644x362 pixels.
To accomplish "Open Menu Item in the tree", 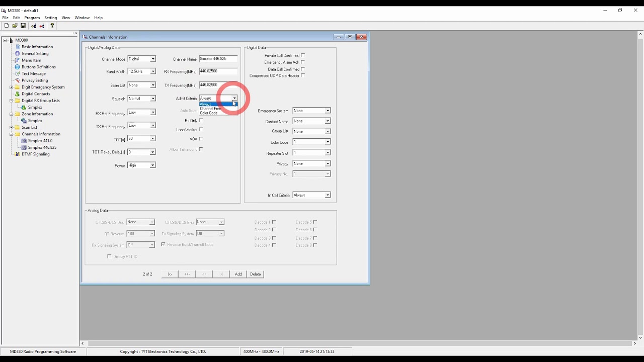I will 31,60.
